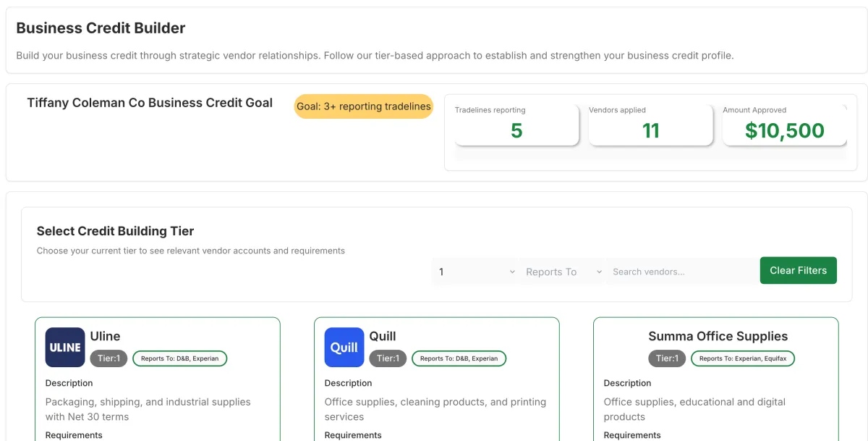
Task: Expand the Reports To filter dropdown
Action: [562, 272]
